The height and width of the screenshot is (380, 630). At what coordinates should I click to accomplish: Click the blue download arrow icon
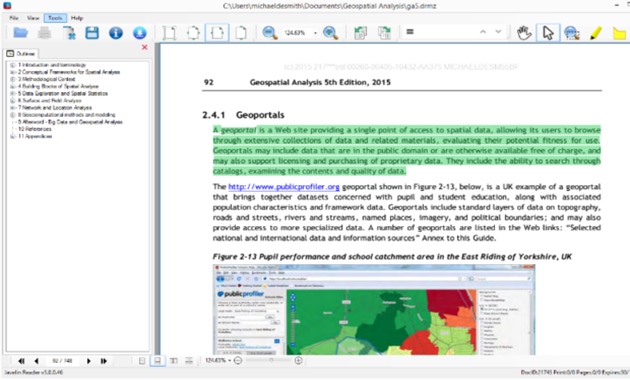pyautogui.click(x=140, y=33)
